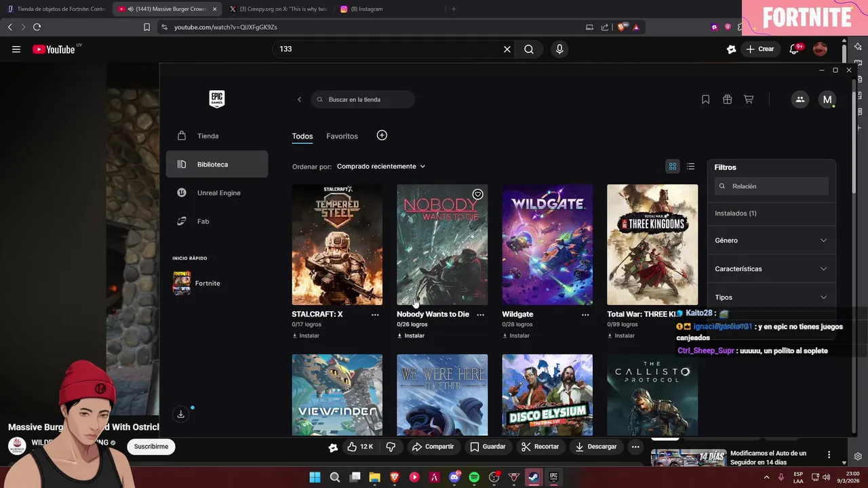Open YouTube notifications bell
Screen dimensions: 868x488
pos(794,49)
